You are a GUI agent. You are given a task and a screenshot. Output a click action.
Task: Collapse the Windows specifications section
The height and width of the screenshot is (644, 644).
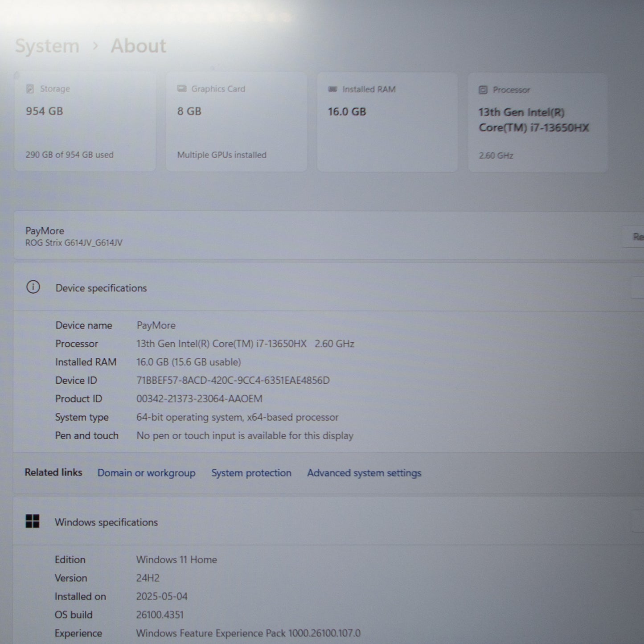pyautogui.click(x=638, y=521)
